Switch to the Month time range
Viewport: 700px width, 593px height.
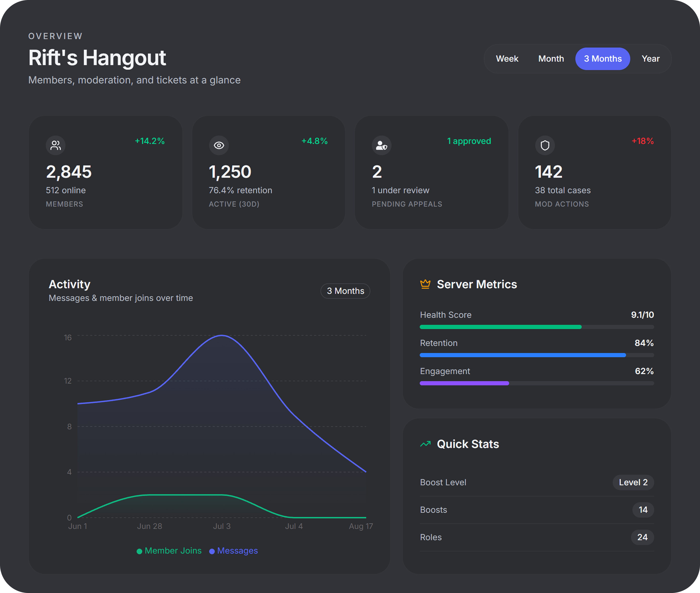click(551, 59)
